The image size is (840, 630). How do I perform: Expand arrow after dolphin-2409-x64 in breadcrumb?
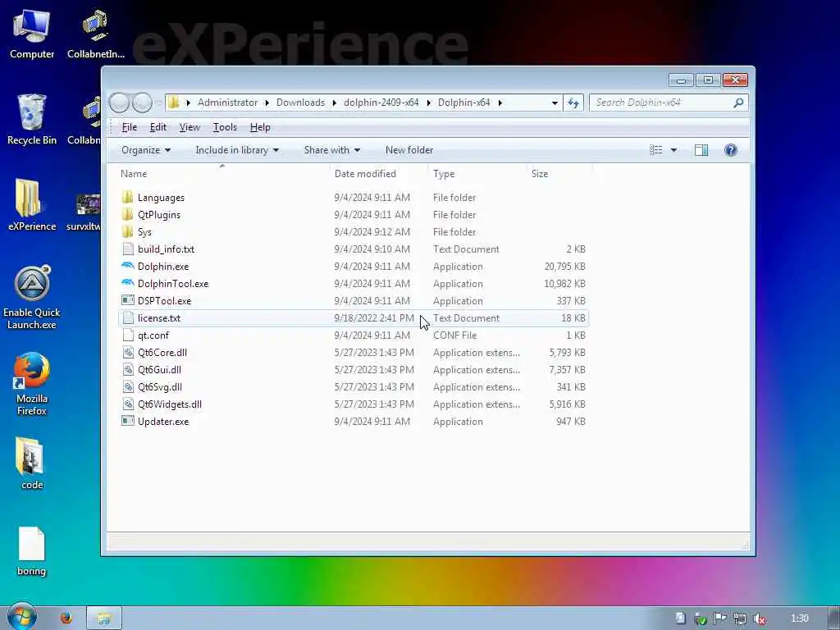tap(428, 103)
